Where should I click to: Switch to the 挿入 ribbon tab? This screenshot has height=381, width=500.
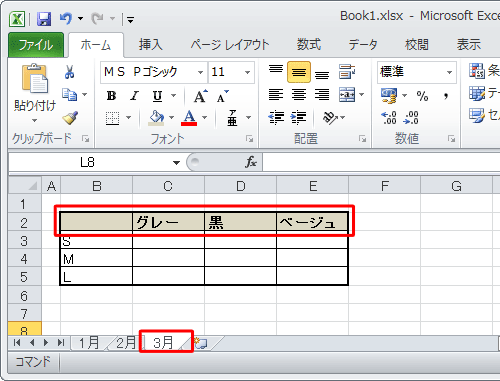151,45
